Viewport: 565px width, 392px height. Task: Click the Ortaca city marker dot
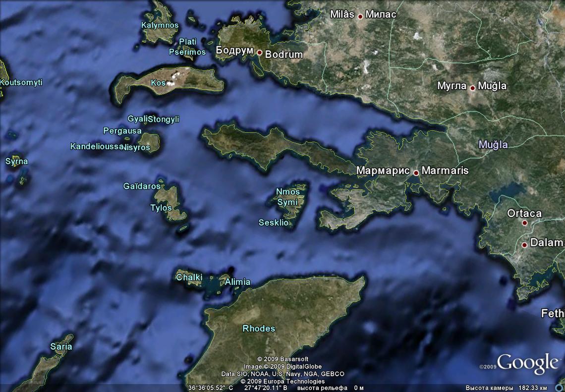(x=524, y=224)
